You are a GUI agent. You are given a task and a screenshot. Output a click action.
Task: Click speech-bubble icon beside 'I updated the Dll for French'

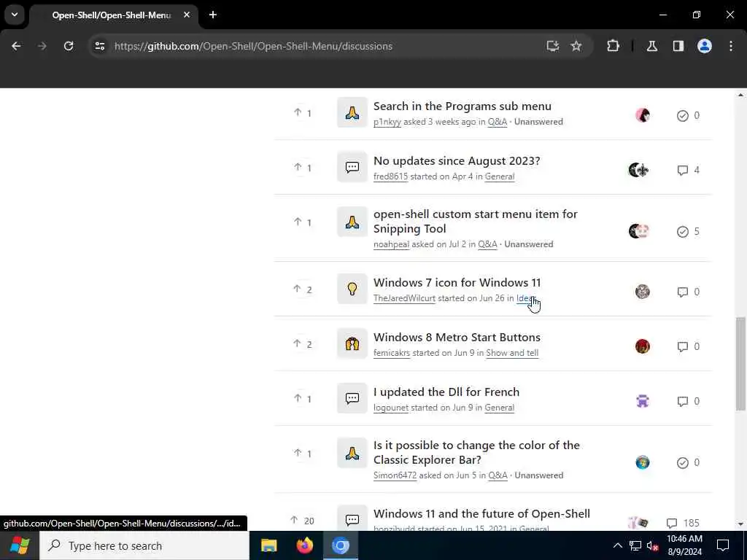352,398
